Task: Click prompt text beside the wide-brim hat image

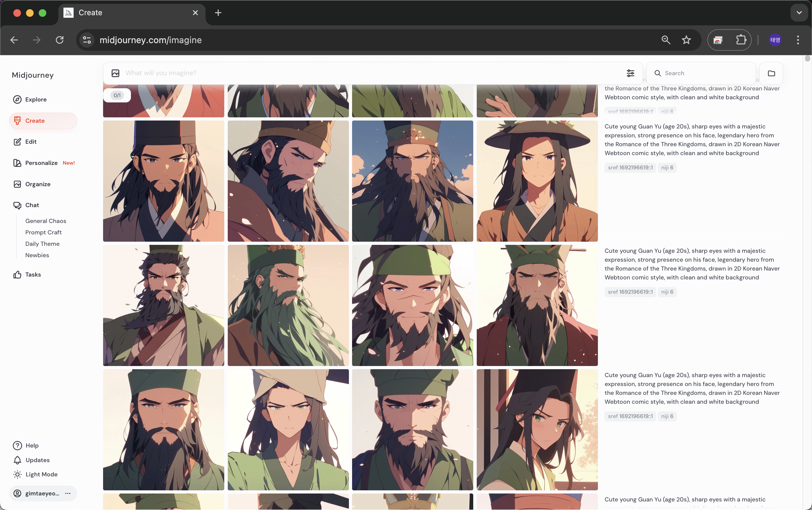Action: 692,140
